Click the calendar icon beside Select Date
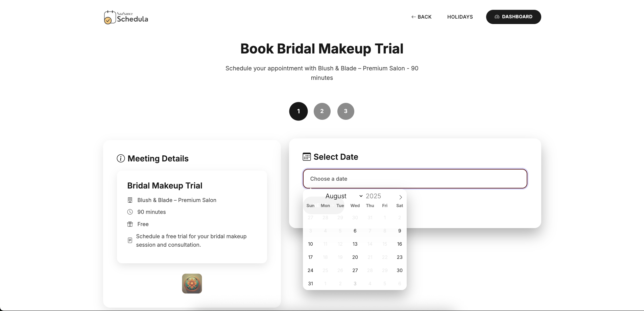Viewport: 644px width, 311px height. [x=306, y=156]
